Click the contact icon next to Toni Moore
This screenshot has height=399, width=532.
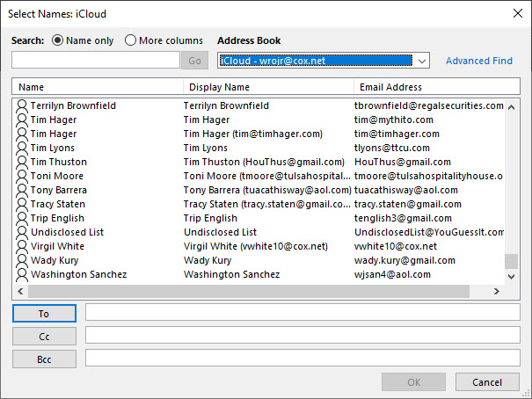click(x=22, y=176)
